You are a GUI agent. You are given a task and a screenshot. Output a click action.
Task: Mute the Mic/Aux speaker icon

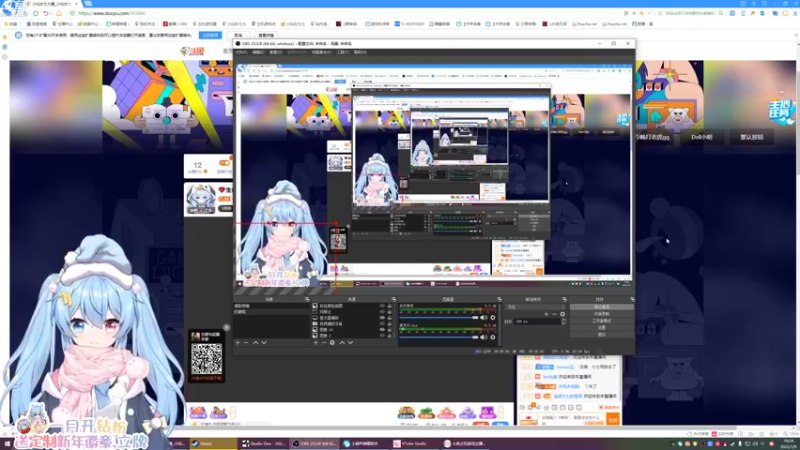[x=483, y=337]
